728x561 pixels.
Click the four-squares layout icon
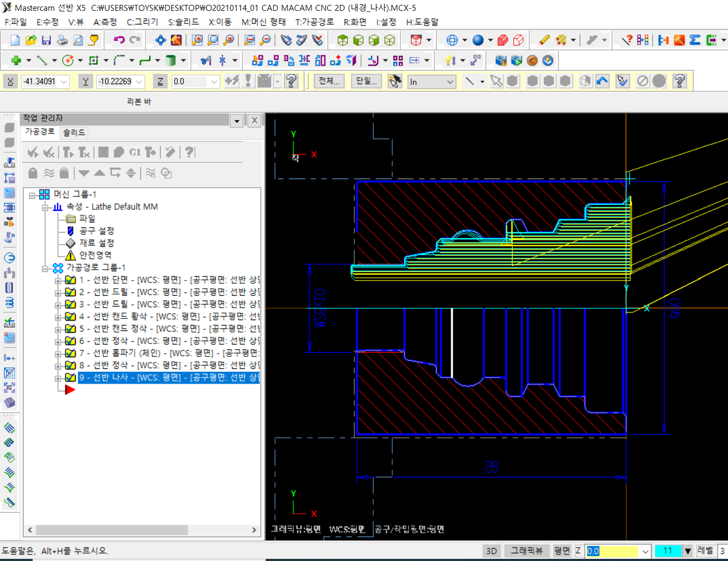pyautogui.click(x=398, y=60)
